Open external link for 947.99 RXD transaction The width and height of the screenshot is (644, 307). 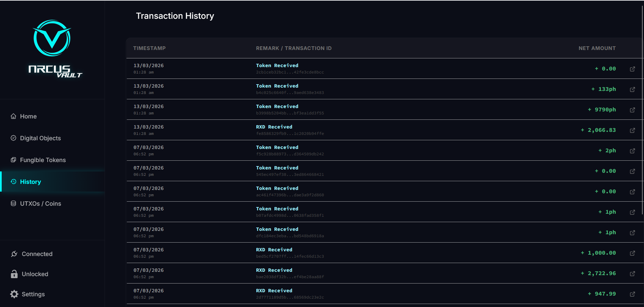click(632, 294)
